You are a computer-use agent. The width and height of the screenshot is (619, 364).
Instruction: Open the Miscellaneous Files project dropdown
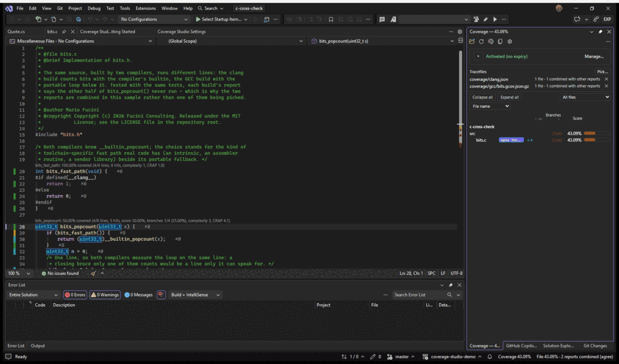tap(81, 41)
